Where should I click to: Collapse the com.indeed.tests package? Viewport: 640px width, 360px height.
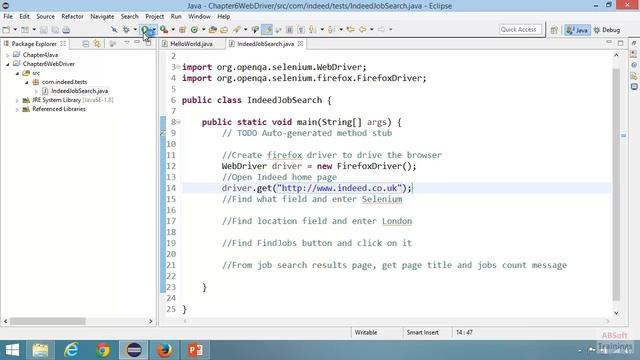pos(27,82)
